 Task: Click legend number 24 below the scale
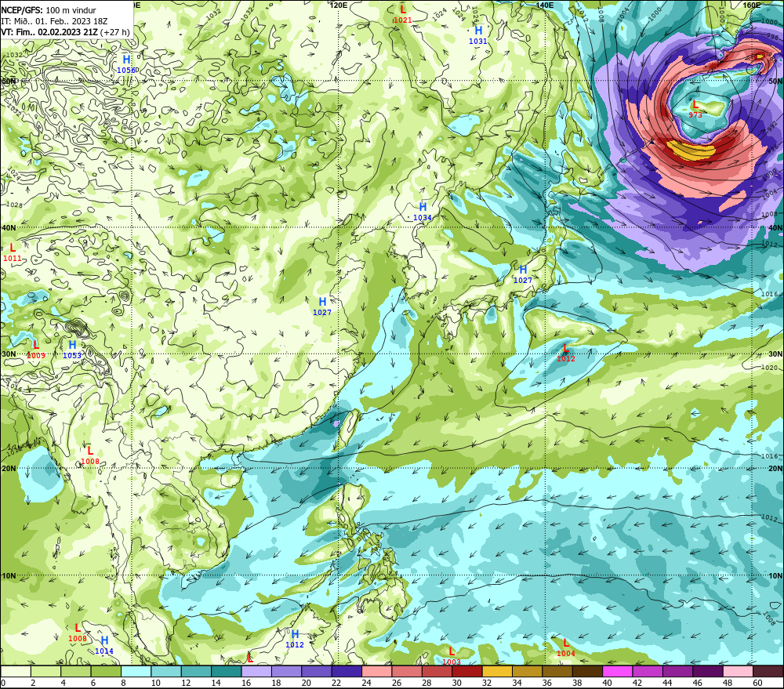366,683
